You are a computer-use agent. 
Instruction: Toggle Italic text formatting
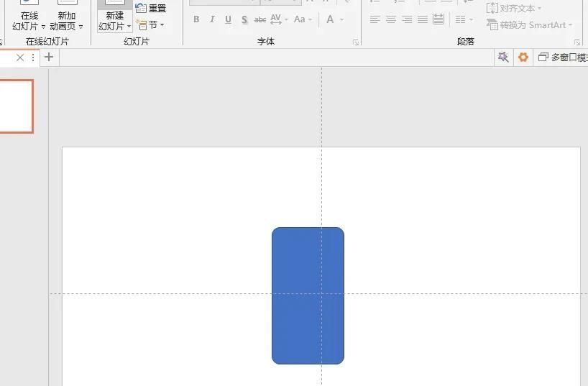(212, 20)
